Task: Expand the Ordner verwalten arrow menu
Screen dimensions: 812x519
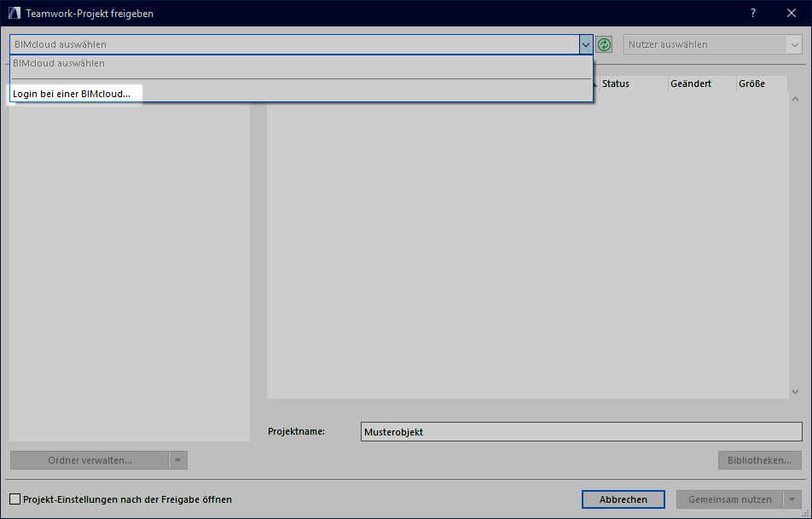Action: click(177, 460)
